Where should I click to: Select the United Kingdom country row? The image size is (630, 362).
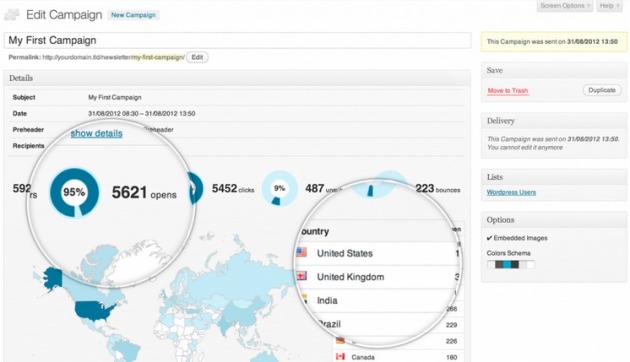378,277
